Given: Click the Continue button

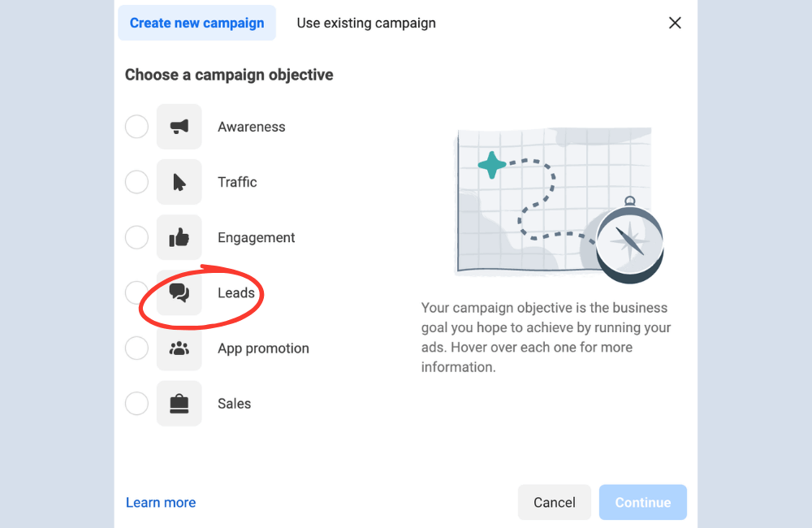Looking at the screenshot, I should [x=642, y=502].
